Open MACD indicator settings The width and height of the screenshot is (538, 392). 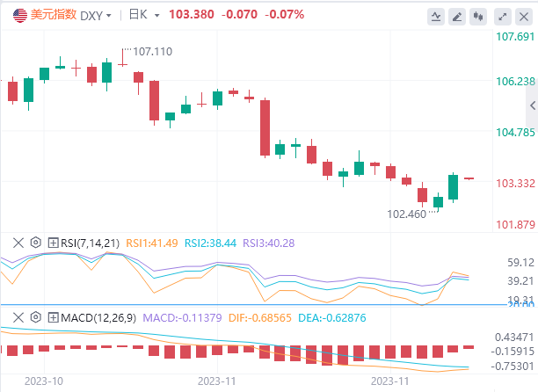pyautogui.click(x=36, y=317)
